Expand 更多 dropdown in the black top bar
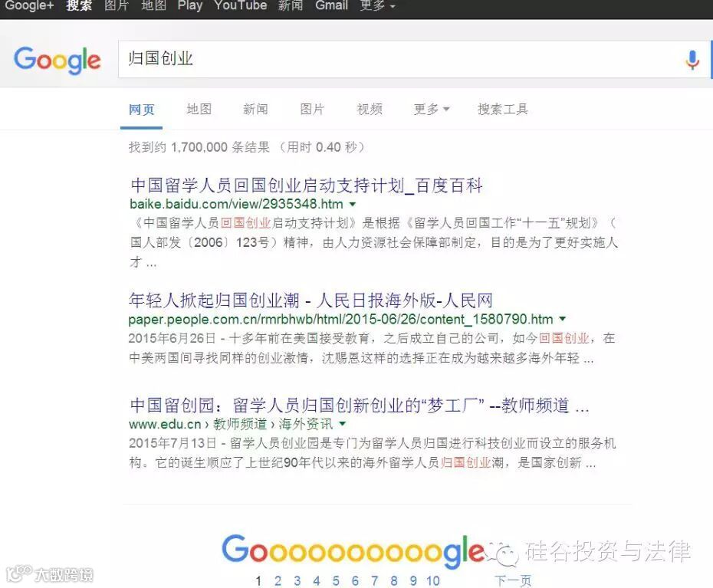Viewport: 713px width, 588px height. tap(377, 6)
